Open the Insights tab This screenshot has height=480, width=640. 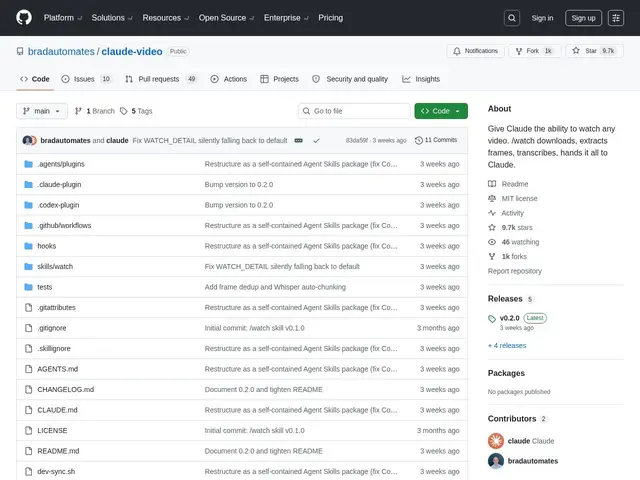pos(421,79)
